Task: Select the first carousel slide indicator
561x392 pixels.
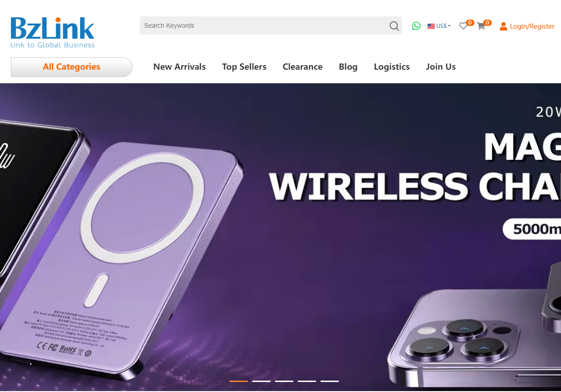Action: click(239, 381)
